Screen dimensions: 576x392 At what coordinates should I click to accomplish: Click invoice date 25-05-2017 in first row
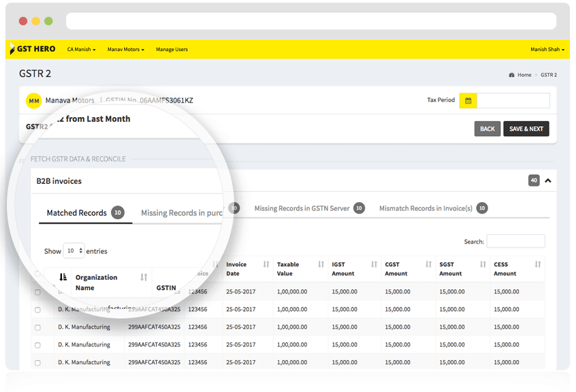[x=240, y=292]
